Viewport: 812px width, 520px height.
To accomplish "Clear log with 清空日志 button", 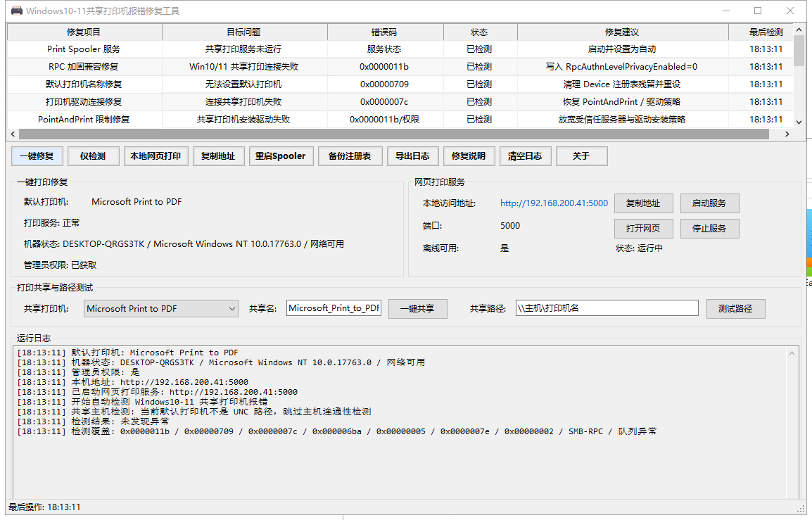I will (525, 156).
